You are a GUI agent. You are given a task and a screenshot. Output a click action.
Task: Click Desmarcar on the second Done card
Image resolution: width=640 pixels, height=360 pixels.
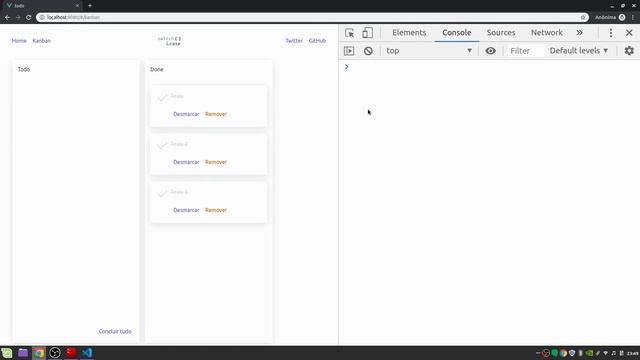[186, 162]
